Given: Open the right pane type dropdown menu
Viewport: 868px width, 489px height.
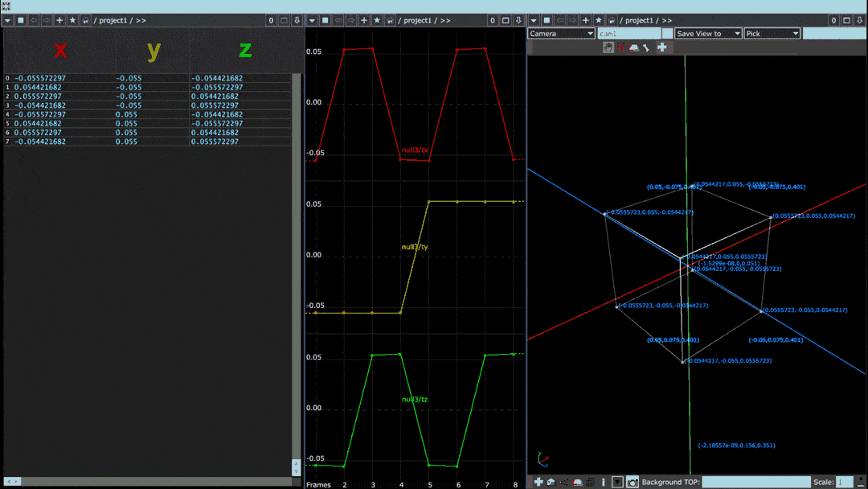Looking at the screenshot, I should click(534, 20).
